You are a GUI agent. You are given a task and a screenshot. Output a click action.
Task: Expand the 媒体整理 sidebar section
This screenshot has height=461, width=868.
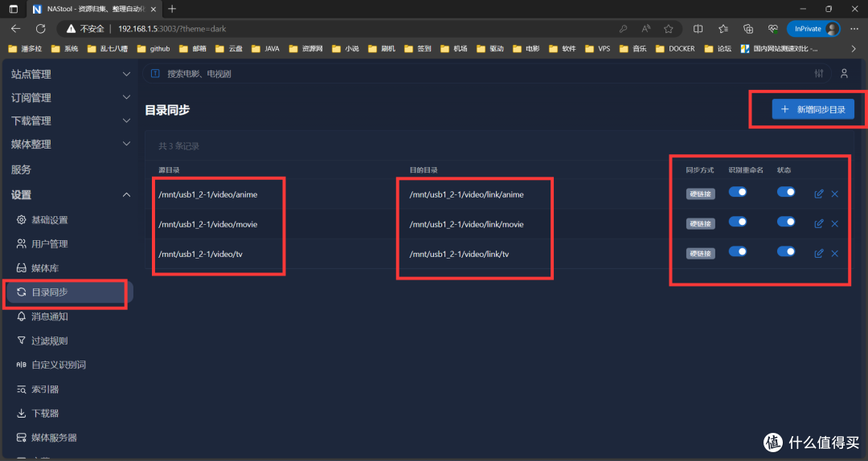[70, 144]
